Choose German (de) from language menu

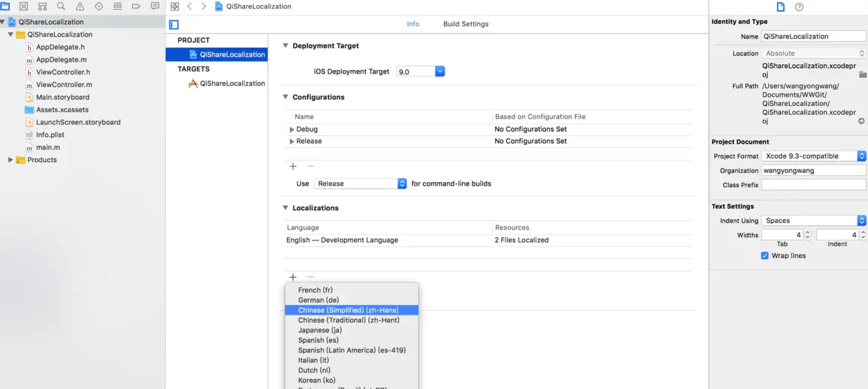tap(351, 300)
